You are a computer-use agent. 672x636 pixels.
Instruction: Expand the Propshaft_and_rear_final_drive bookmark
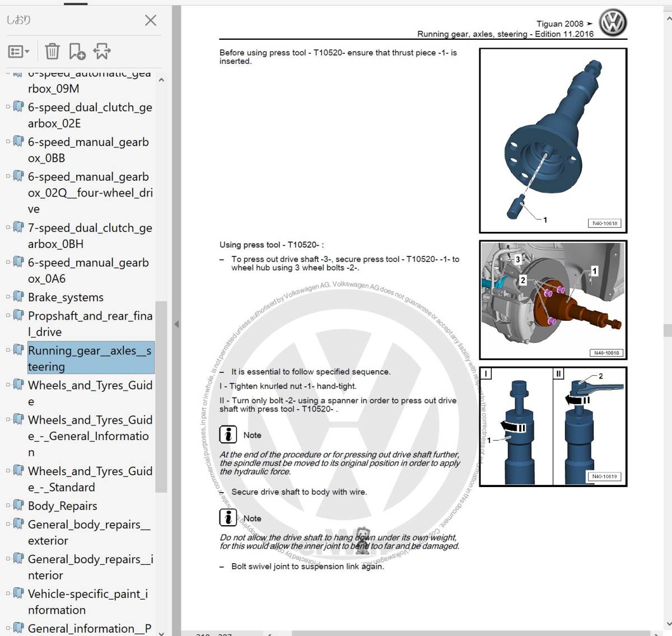[8, 315]
